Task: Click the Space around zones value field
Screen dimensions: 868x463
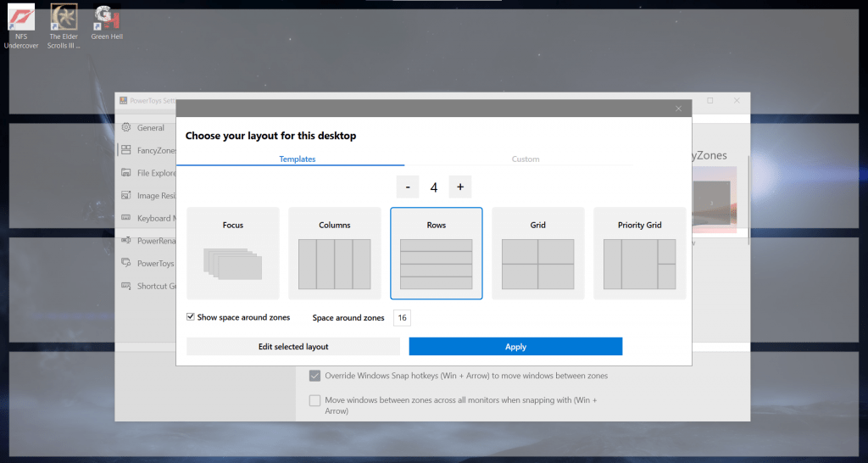Action: pyautogui.click(x=403, y=318)
